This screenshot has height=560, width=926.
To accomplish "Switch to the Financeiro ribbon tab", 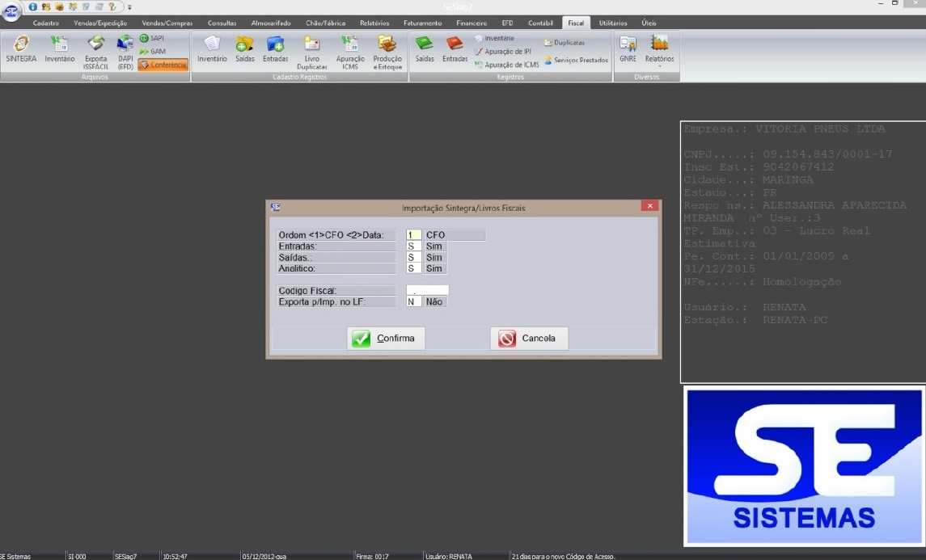I will coord(471,23).
